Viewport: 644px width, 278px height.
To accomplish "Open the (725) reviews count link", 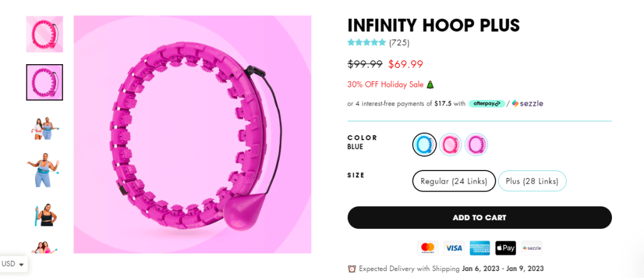I will (399, 43).
